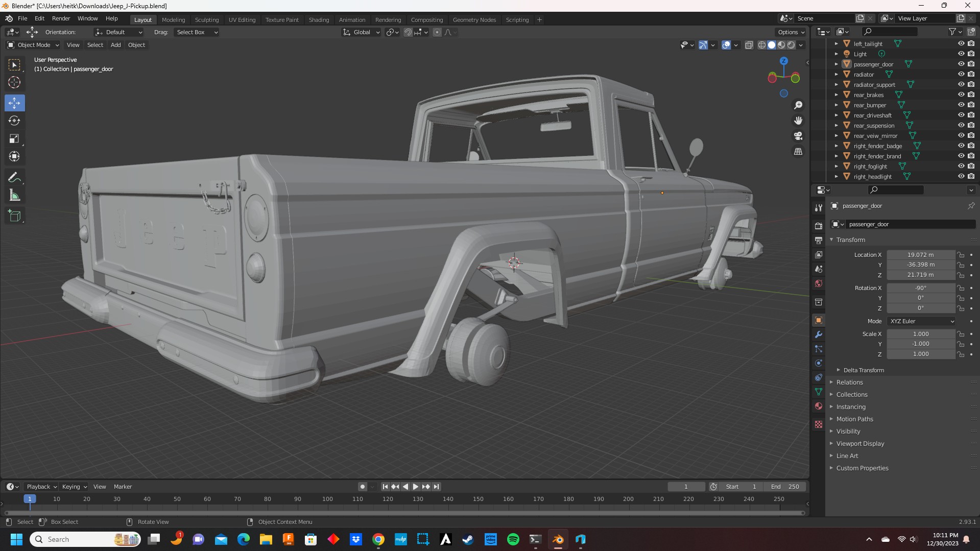Open the Render menu
This screenshot has height=551, width=980.
pyautogui.click(x=61, y=18)
